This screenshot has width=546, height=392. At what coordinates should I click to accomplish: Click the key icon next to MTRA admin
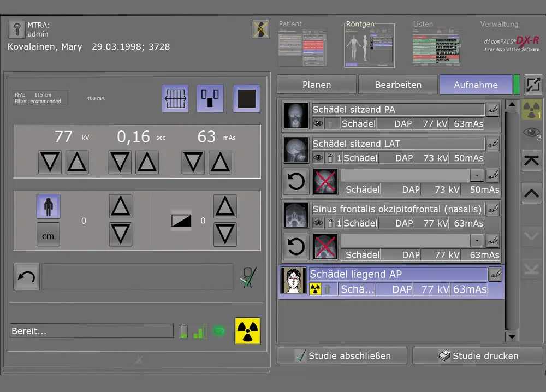click(x=16, y=29)
